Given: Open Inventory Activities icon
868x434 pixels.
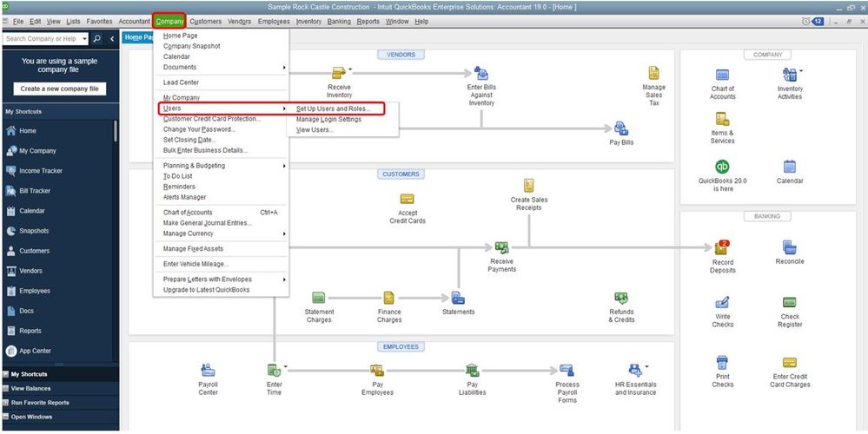Looking at the screenshot, I should 790,75.
